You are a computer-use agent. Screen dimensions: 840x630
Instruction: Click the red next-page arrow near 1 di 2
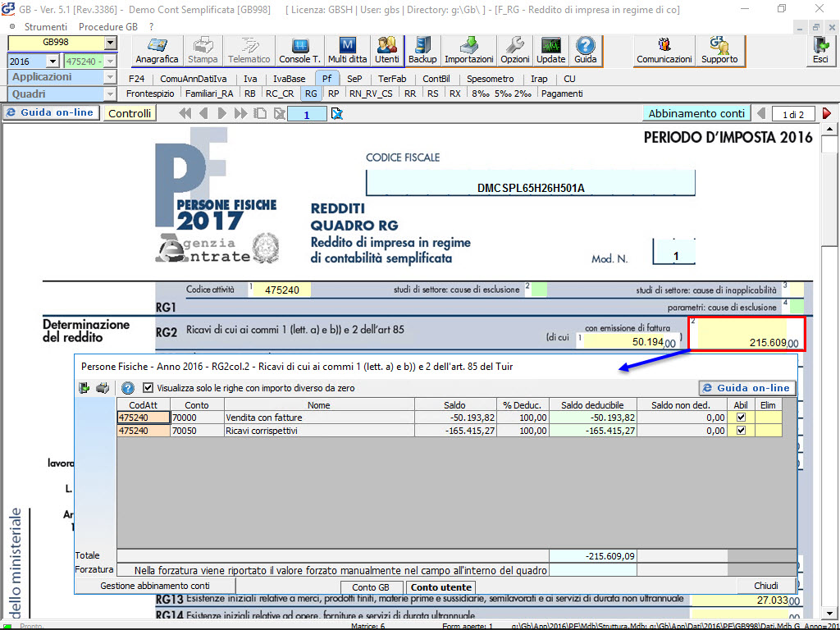click(827, 113)
